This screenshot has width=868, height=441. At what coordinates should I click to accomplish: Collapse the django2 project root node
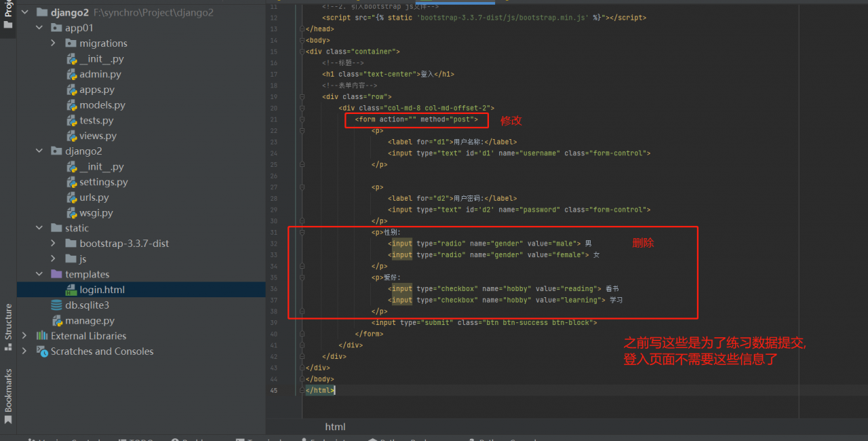pyautogui.click(x=25, y=12)
